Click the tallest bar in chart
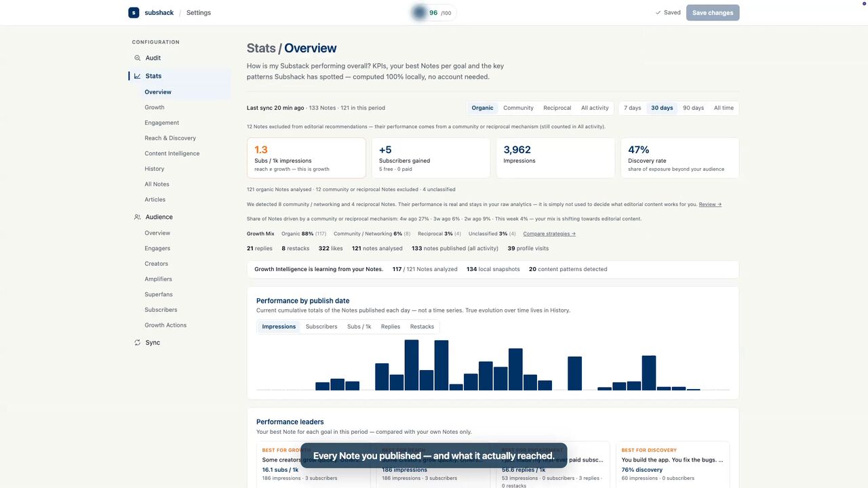This screenshot has width=868, height=488. click(412, 365)
